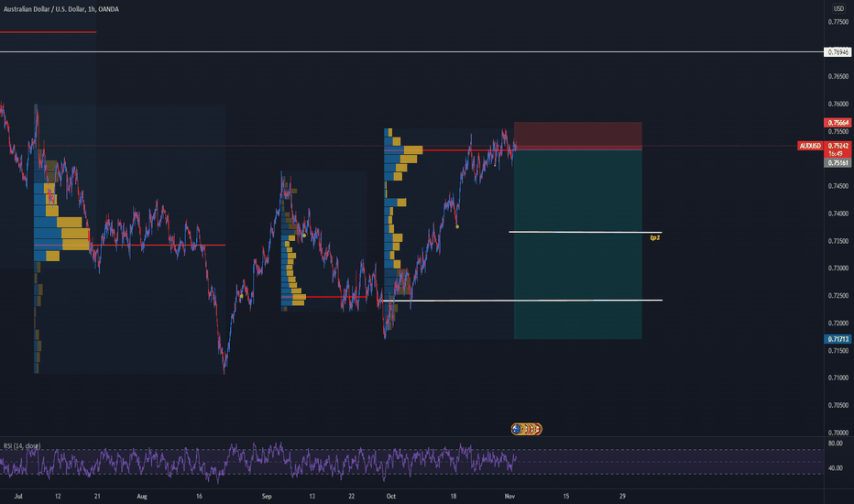Select the white horizontal line at 0.76946
Image resolution: width=854 pixels, height=504 pixels.
(411, 51)
